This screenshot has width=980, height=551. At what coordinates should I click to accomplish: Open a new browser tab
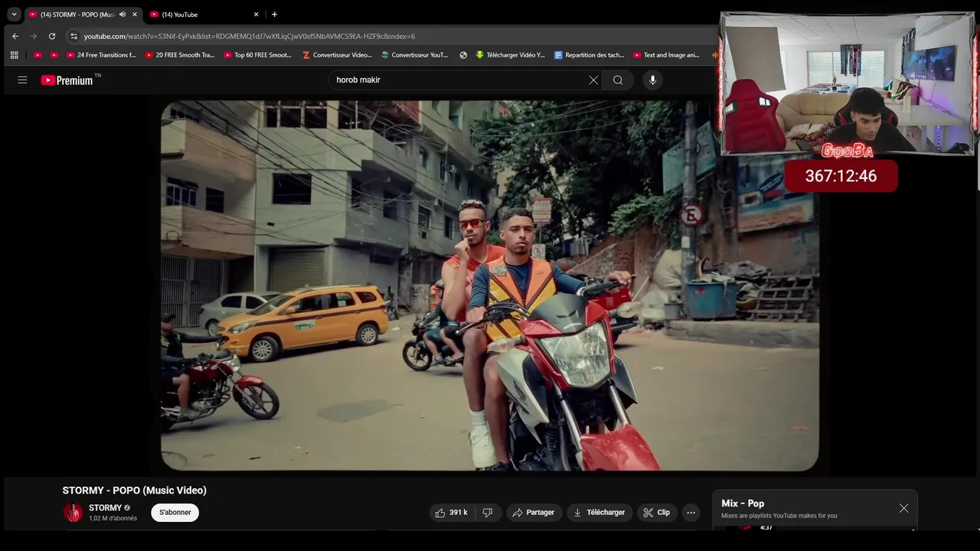[274, 15]
